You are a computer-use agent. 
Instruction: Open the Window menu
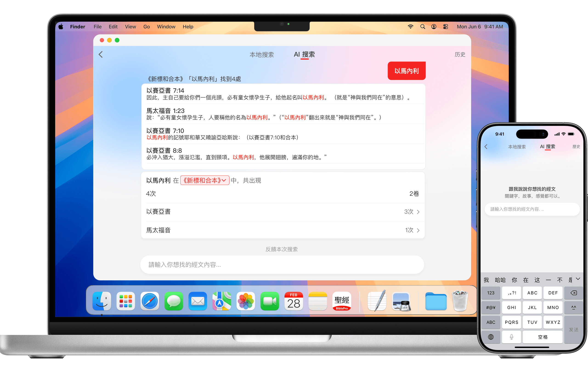166,26
